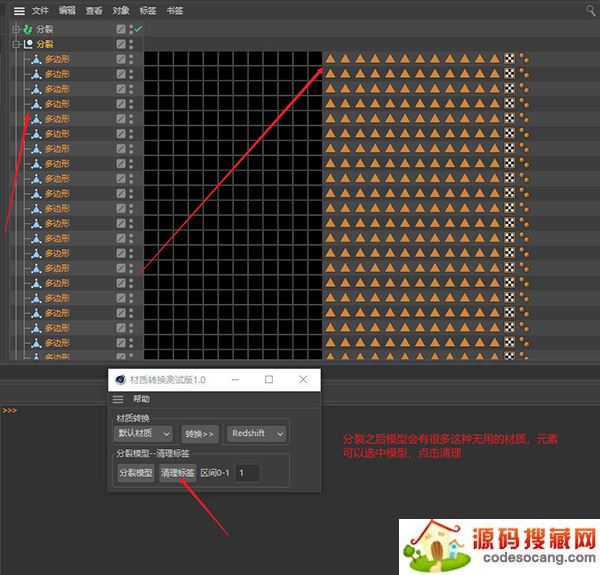Select the topmost 多边形 row name

[x=57, y=59]
